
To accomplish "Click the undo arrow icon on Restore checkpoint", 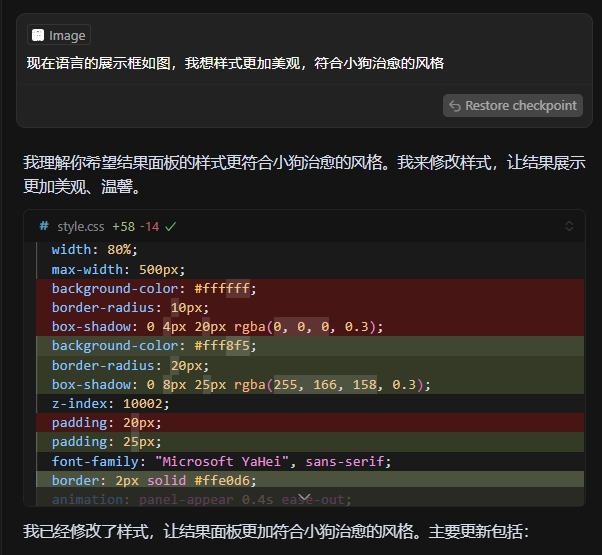I will [455, 106].
